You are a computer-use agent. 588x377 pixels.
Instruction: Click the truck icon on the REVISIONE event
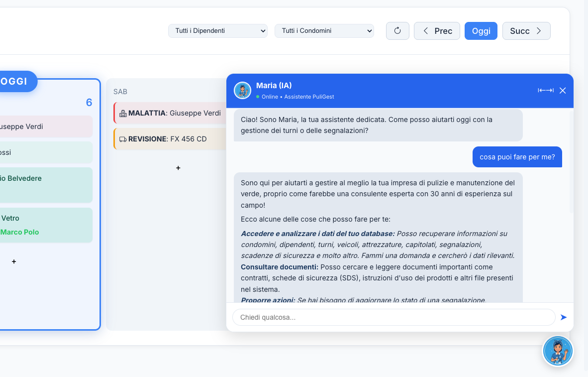pyautogui.click(x=123, y=138)
